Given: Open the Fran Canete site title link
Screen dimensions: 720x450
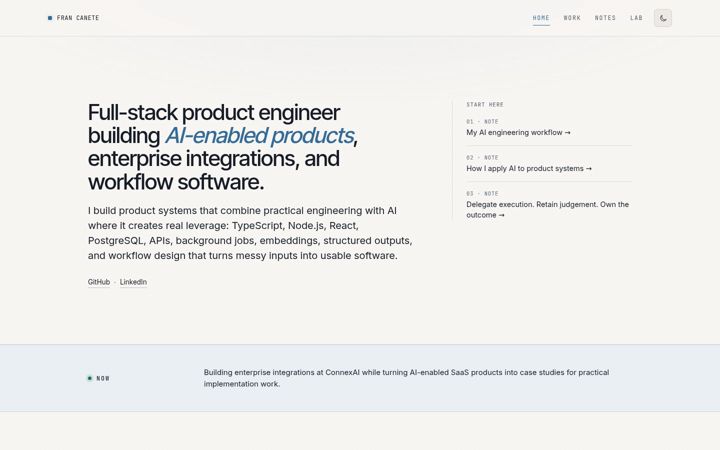Looking at the screenshot, I should (x=73, y=18).
